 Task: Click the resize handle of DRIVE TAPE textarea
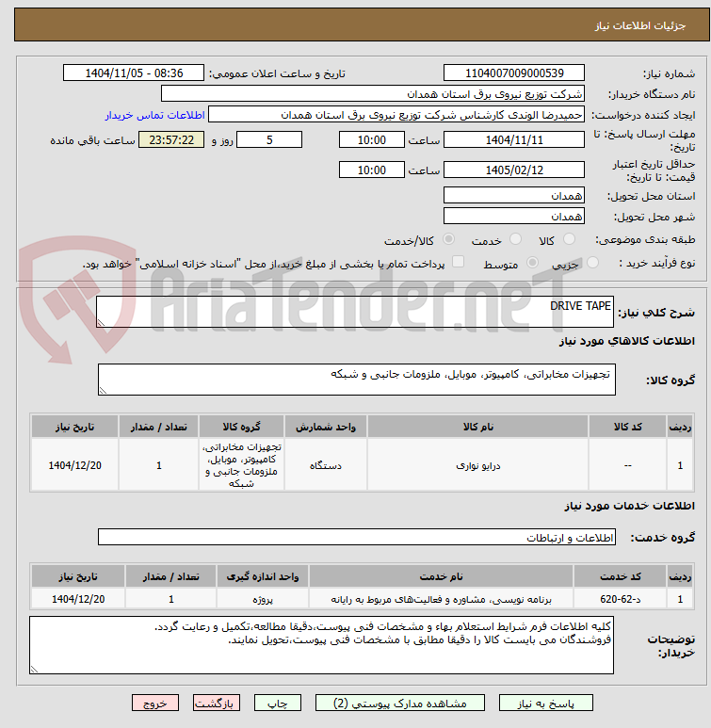(102, 323)
